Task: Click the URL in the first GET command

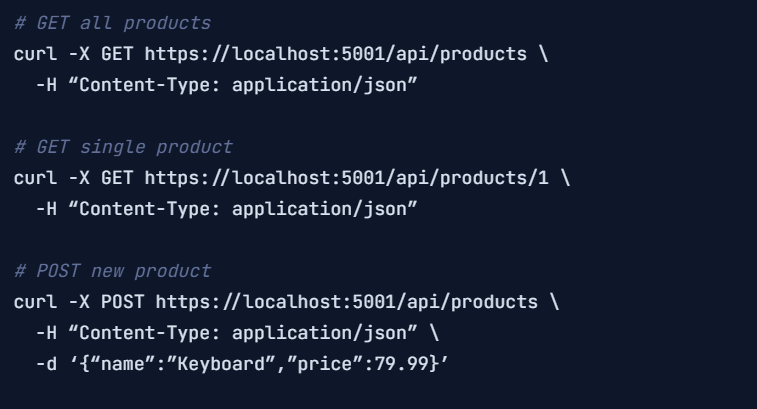Action: [336, 54]
